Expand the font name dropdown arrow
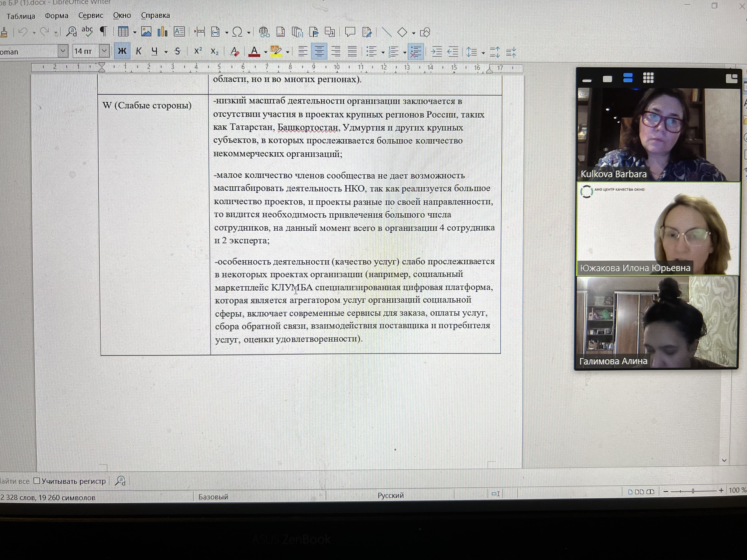Image resolution: width=747 pixels, height=560 pixels. coord(63,51)
